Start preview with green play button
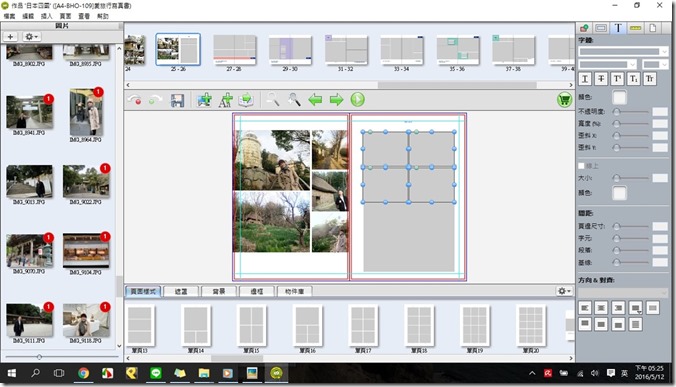This screenshot has width=676, height=387. click(x=357, y=100)
